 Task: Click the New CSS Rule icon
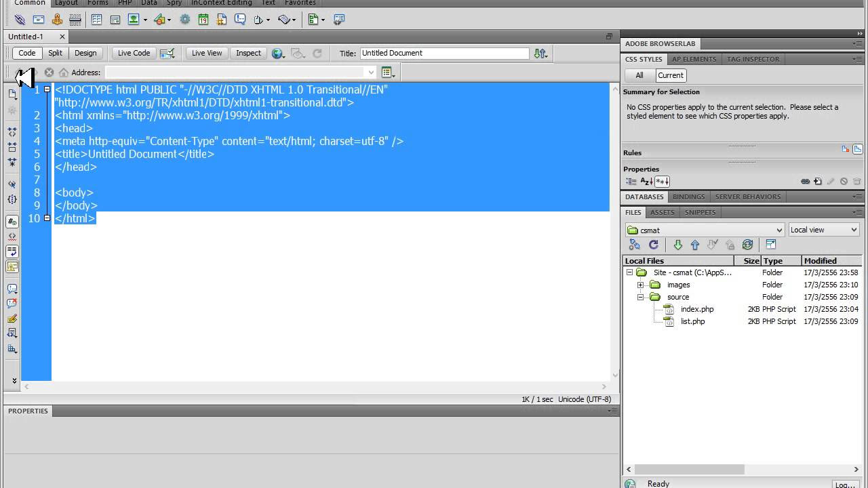tap(818, 182)
